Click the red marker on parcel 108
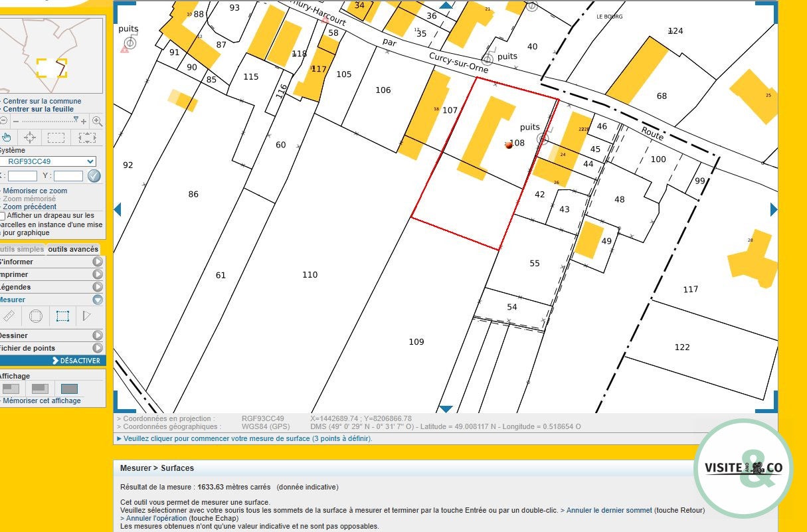Image resolution: width=807 pixels, height=532 pixels. coord(509,144)
